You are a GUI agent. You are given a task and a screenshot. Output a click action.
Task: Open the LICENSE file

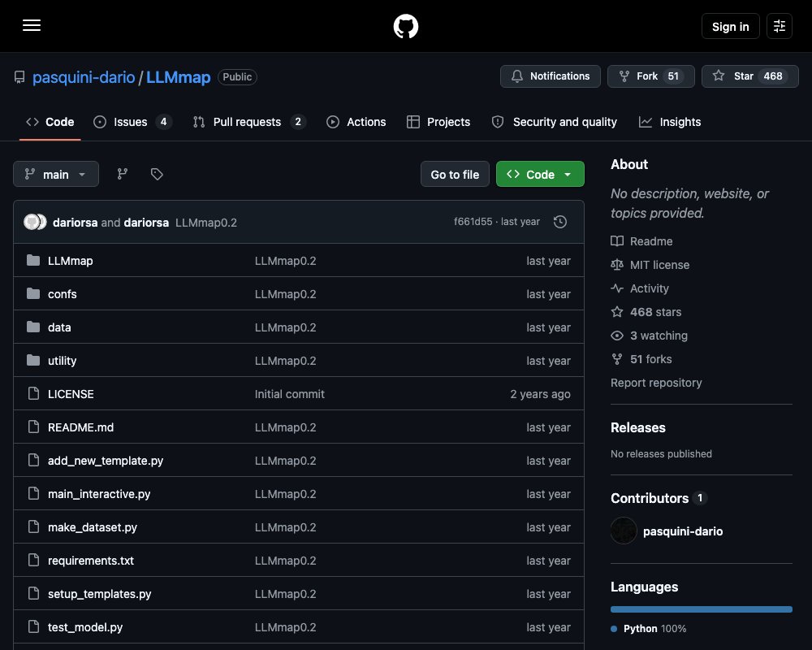(x=71, y=394)
